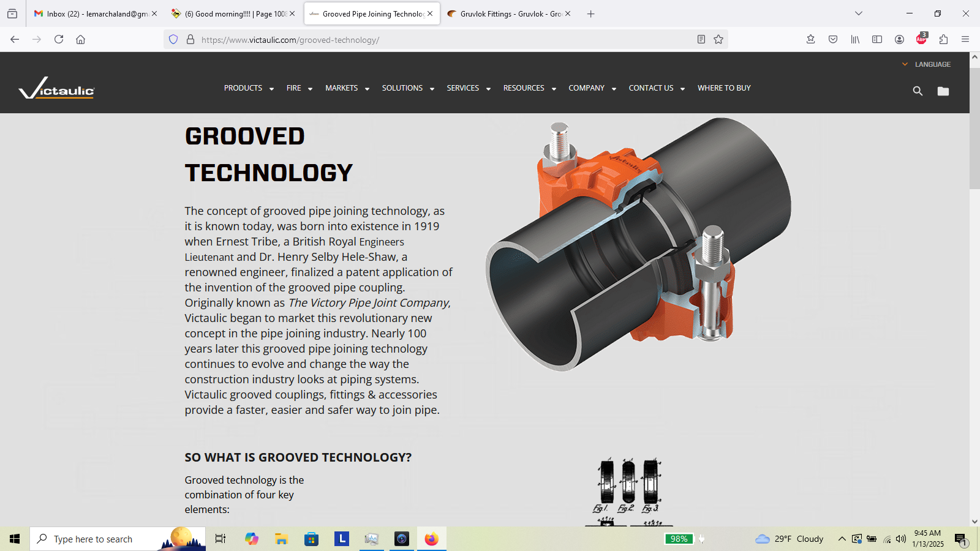The image size is (980, 551).
Task: Click the page vertical scrollbar thumb
Action: pyautogui.click(x=974, y=129)
